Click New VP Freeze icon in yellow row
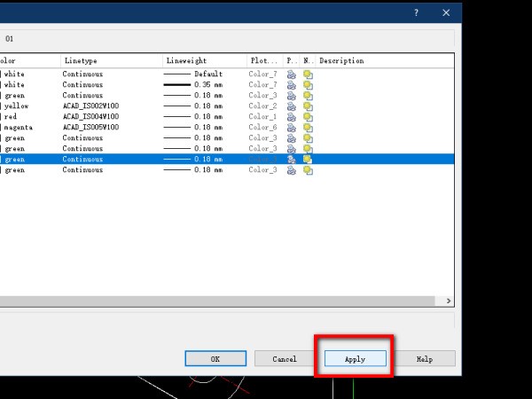This screenshot has width=532, height=399. [308, 106]
